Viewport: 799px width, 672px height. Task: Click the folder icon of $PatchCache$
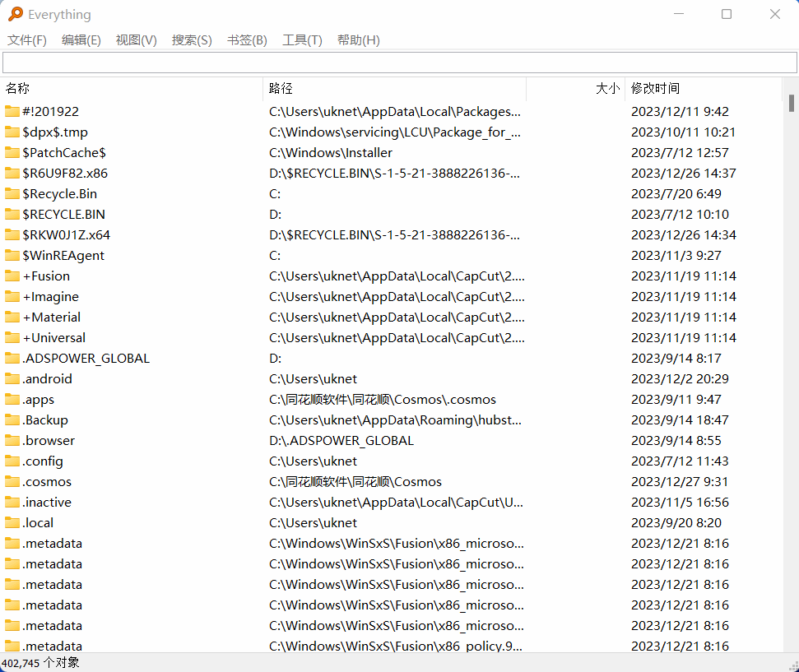(x=12, y=152)
